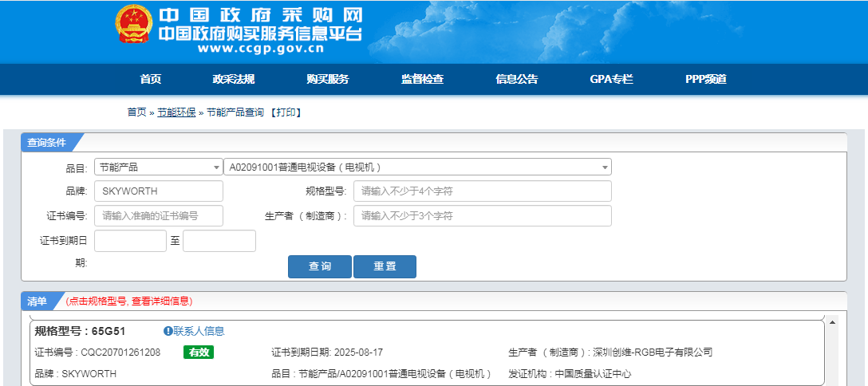Click the 清单 panel header tab
The height and width of the screenshot is (386, 868).
pyautogui.click(x=37, y=301)
